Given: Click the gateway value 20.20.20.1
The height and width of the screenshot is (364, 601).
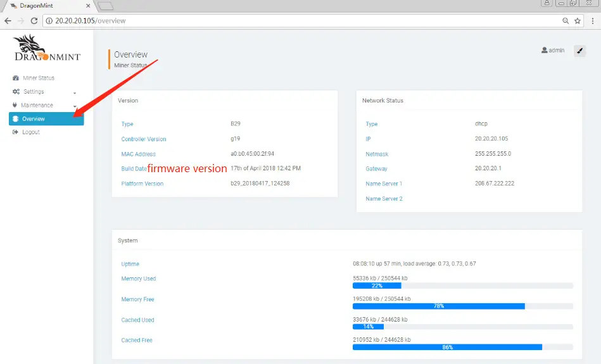Looking at the screenshot, I should pos(488,168).
